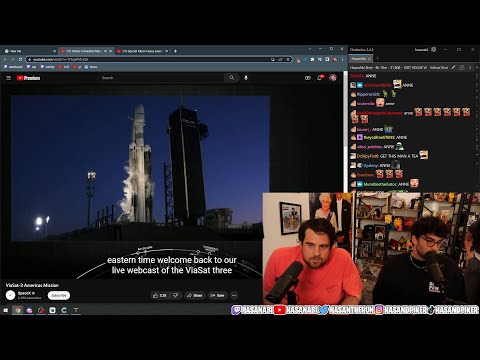Switch to third SpaceX browser tab

(x=143, y=51)
